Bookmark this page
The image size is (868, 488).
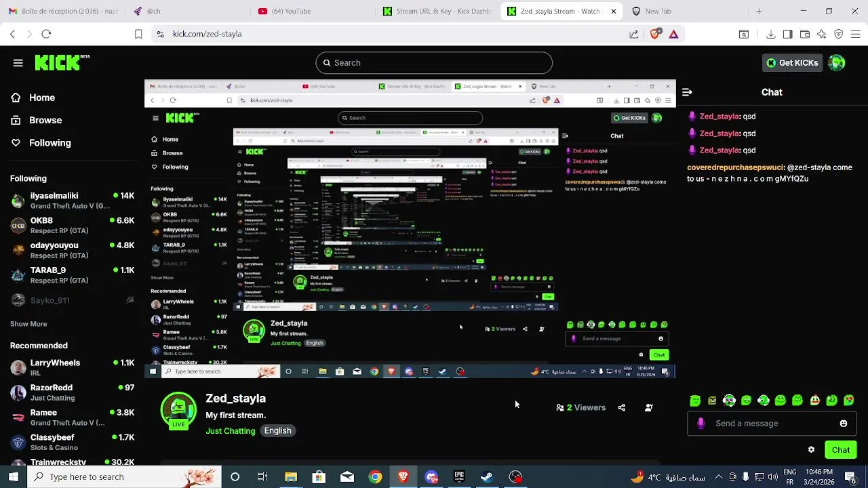[x=138, y=34]
